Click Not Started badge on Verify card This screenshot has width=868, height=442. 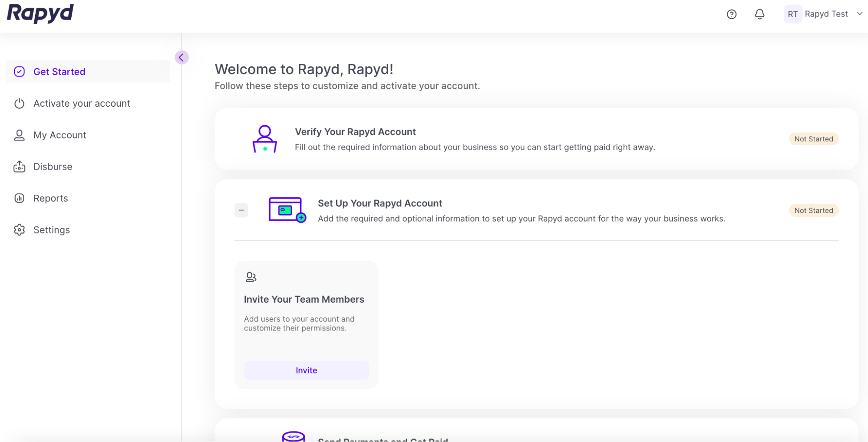tap(813, 139)
